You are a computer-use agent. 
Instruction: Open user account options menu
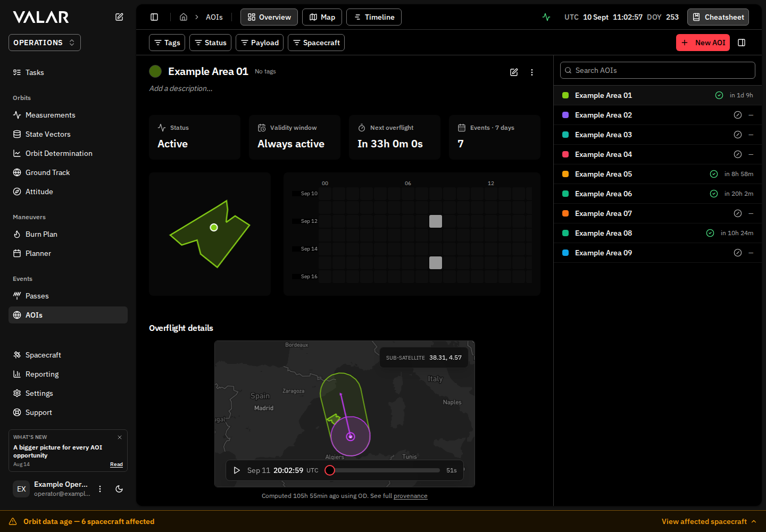point(100,489)
